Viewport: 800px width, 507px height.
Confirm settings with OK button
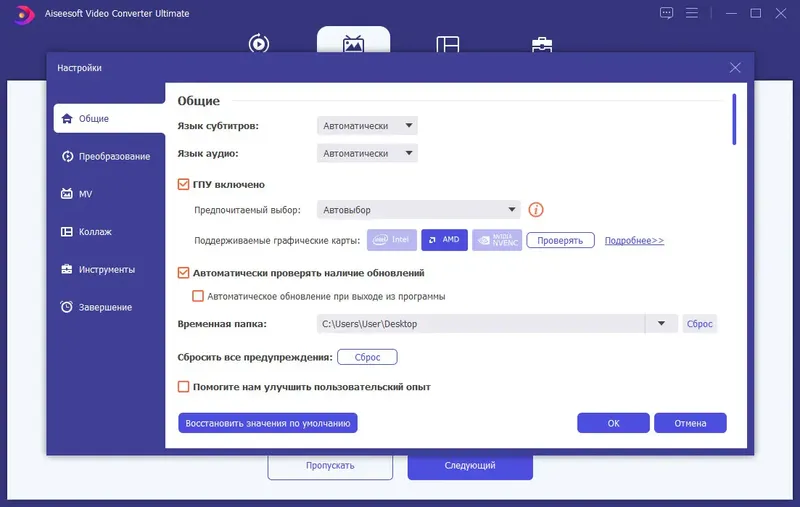613,423
